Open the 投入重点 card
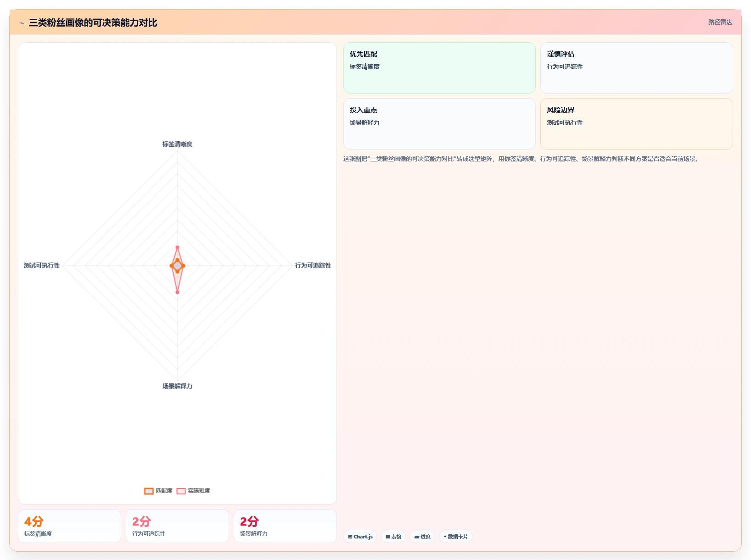The image size is (751, 560). click(x=439, y=124)
